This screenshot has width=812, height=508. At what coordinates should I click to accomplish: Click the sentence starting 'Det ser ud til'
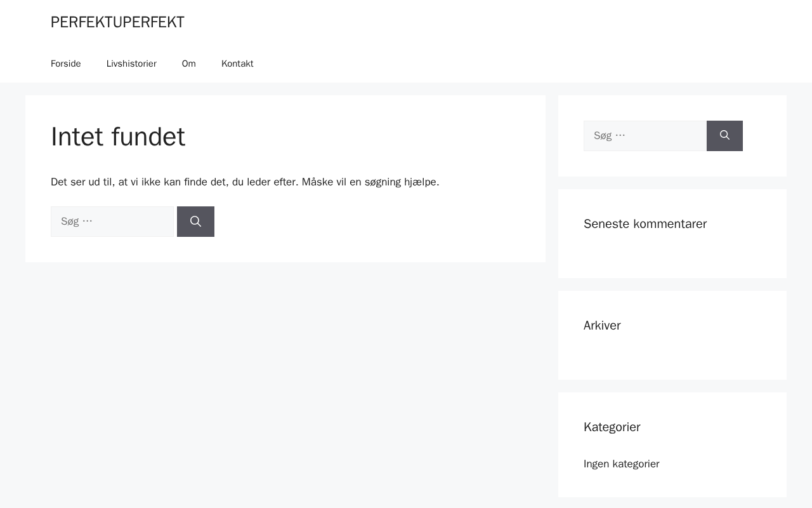[x=174, y=182]
